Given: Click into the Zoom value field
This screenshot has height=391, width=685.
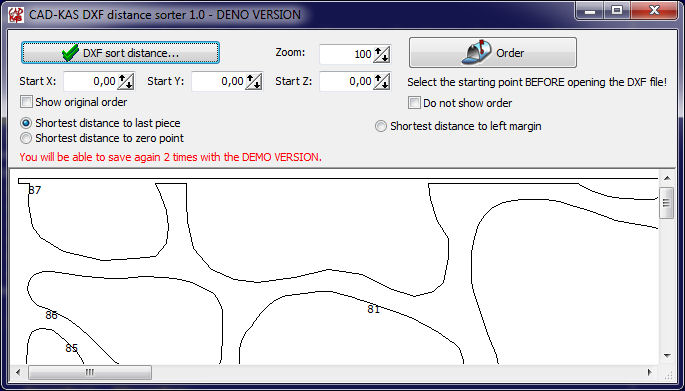Looking at the screenshot, I should pyautogui.click(x=346, y=54).
